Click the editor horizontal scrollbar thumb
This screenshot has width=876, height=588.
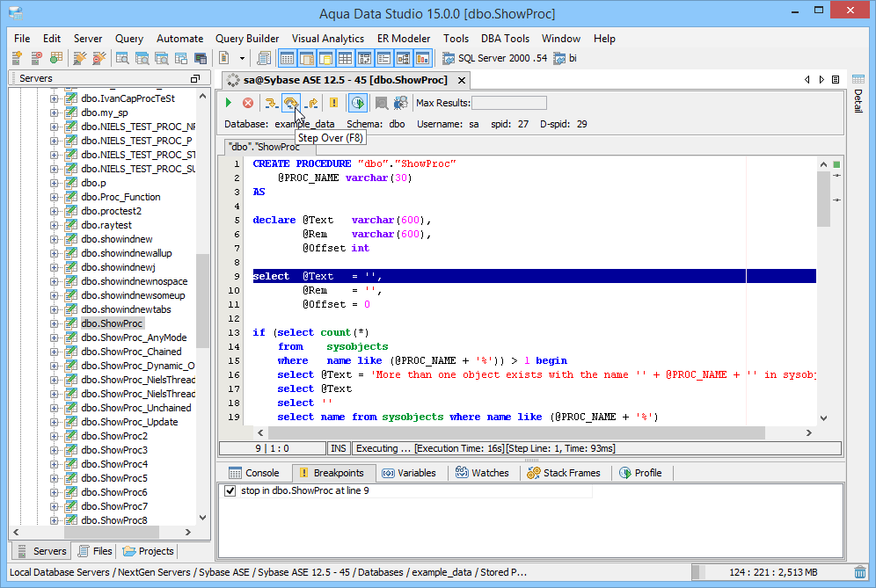516,432
